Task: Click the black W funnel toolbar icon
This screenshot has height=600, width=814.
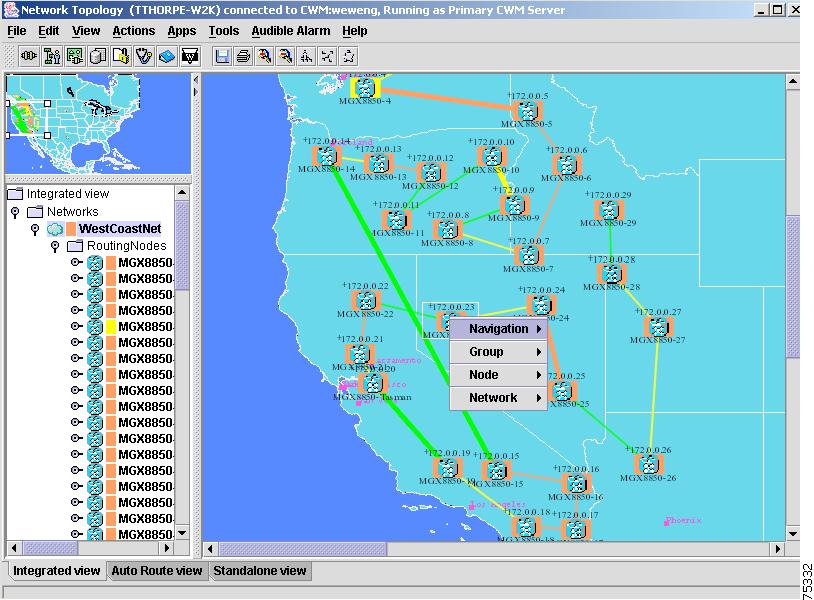Action: click(x=190, y=56)
